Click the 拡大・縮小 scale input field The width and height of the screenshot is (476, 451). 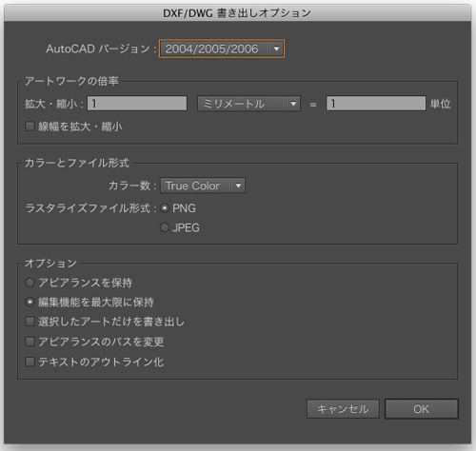tap(137, 104)
